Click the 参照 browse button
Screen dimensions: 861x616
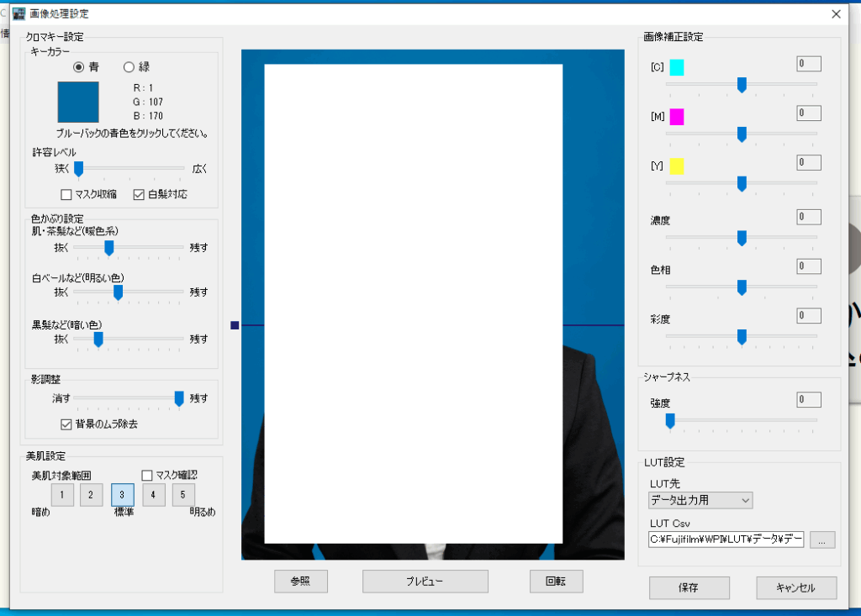pos(300,582)
